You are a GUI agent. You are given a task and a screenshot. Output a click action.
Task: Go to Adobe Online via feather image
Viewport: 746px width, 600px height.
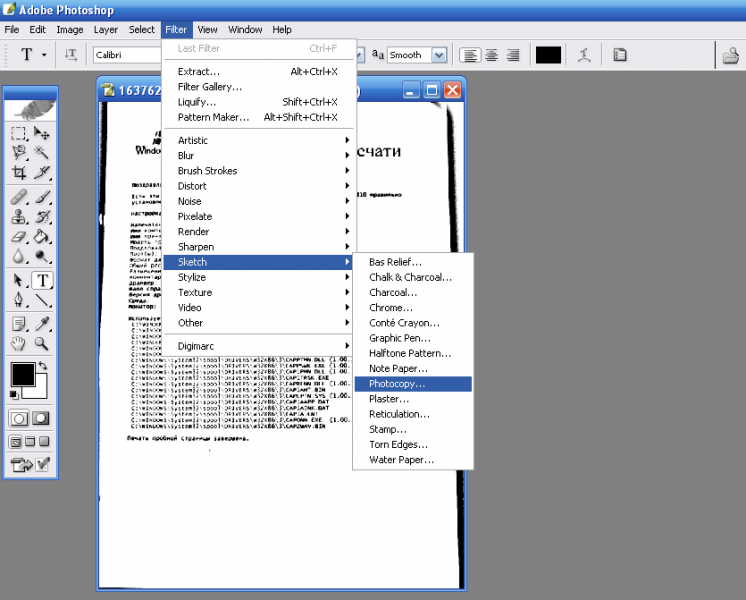point(30,110)
